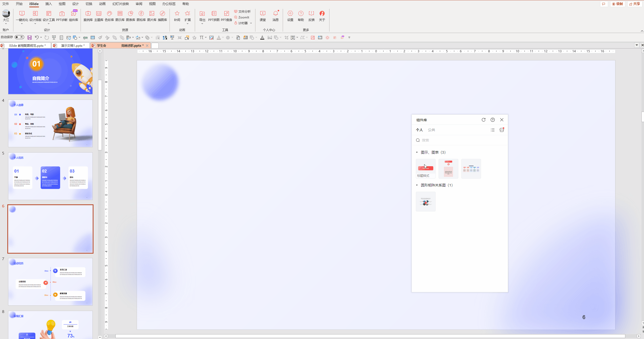Screen dimensions: 644x339
Task: Save the presentation from quick access toolbar
Action: 30,38
